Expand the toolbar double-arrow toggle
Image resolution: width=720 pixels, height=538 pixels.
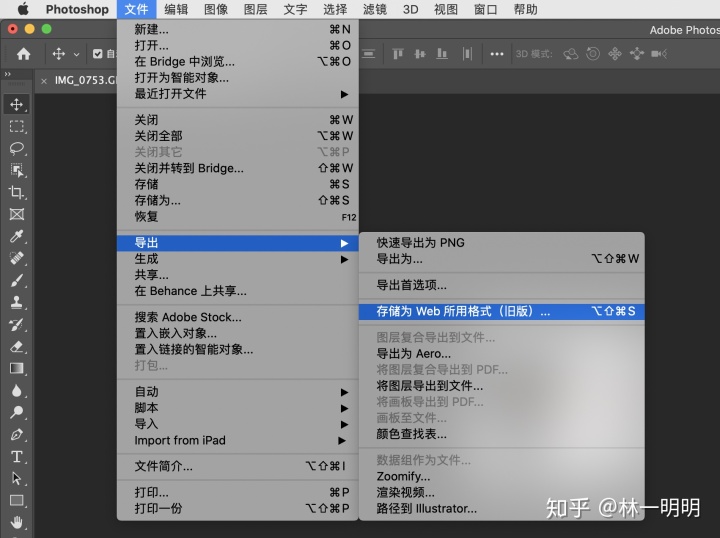pyautogui.click(x=7, y=74)
